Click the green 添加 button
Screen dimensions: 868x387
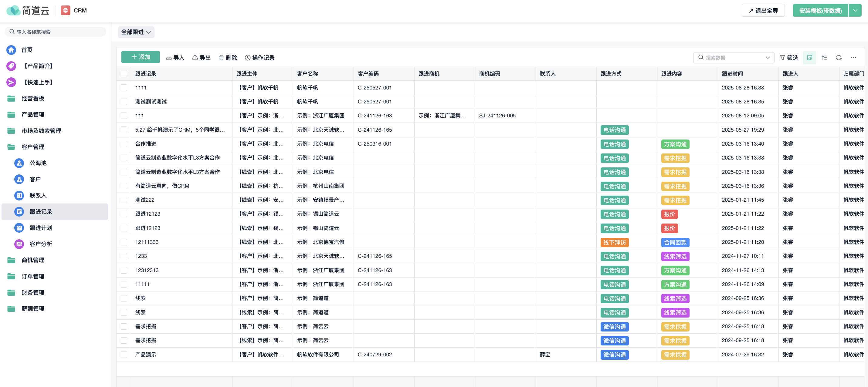pos(140,57)
